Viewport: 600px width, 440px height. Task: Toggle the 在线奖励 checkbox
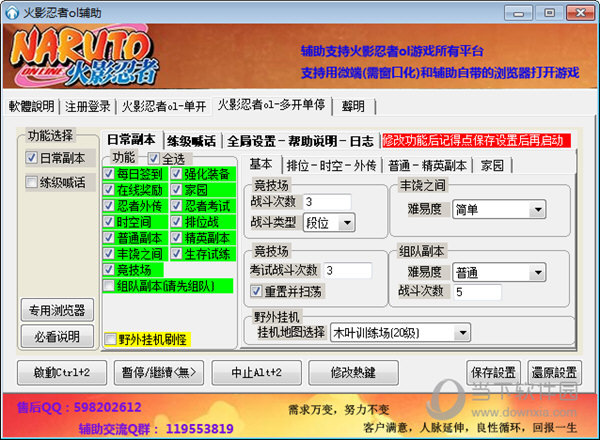[x=109, y=190]
